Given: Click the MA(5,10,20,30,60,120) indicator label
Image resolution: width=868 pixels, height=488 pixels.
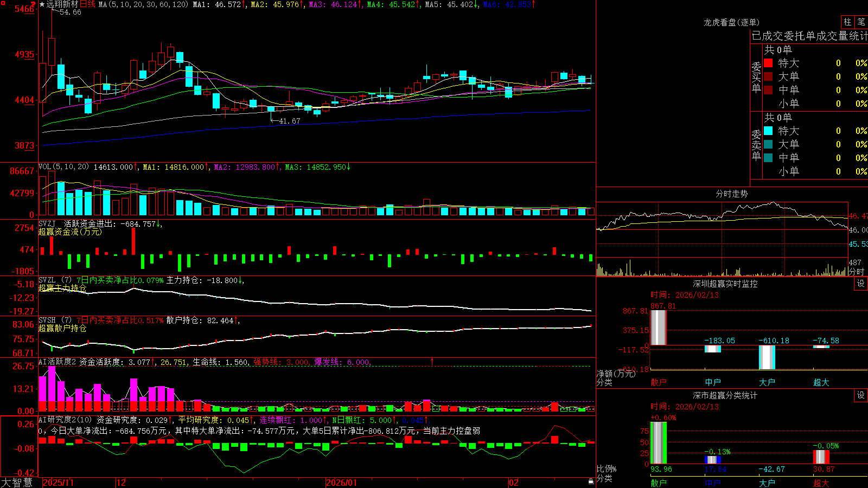Looking at the screenshot, I should pyautogui.click(x=143, y=4).
